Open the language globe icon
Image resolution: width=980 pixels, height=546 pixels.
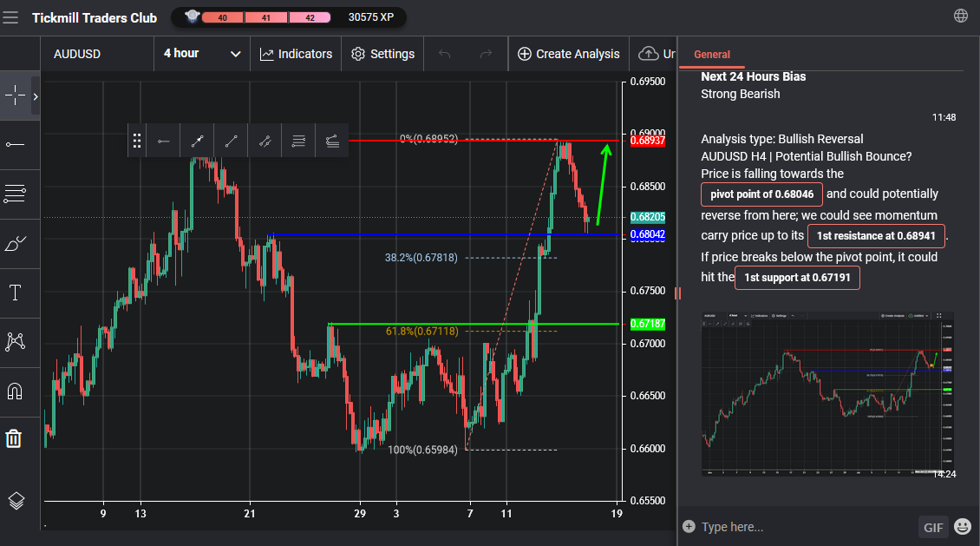[x=961, y=16]
